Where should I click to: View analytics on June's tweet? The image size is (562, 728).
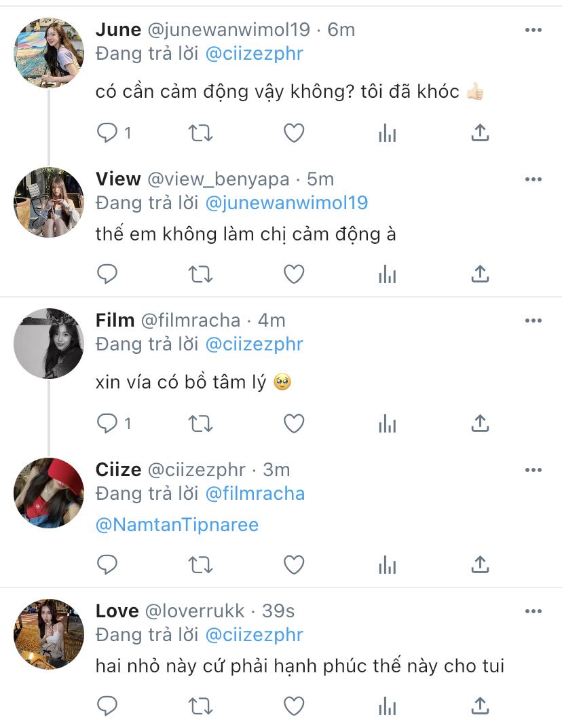(x=387, y=133)
